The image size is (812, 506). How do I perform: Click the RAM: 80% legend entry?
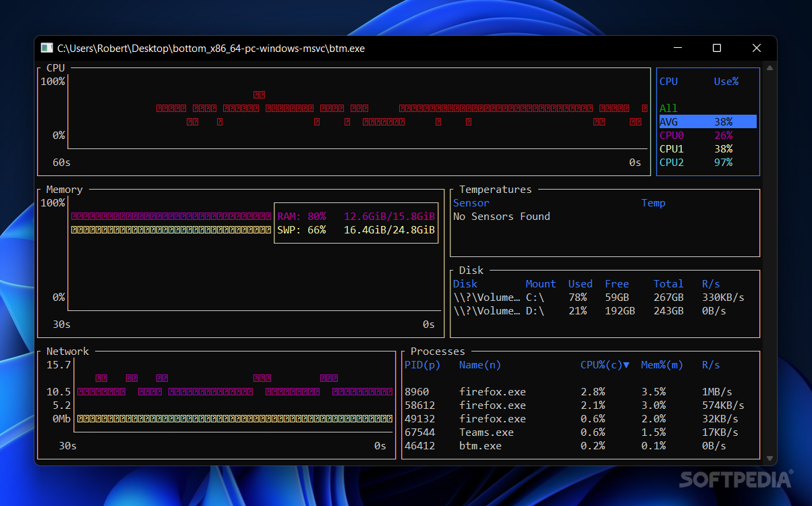356,217
